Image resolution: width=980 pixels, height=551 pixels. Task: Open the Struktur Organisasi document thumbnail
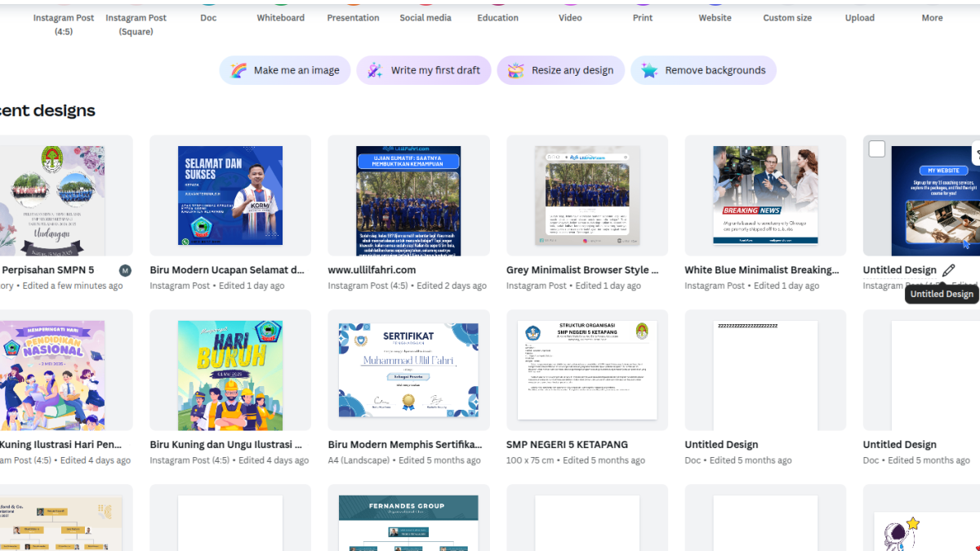[587, 370]
